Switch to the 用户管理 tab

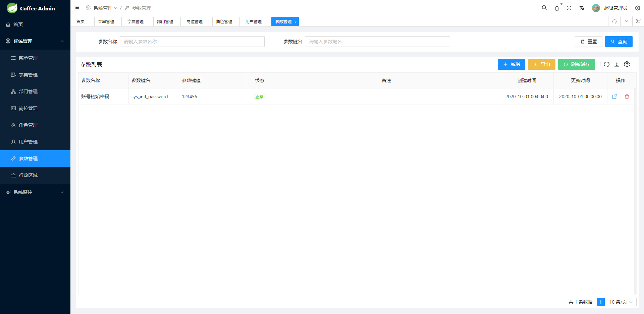(254, 21)
